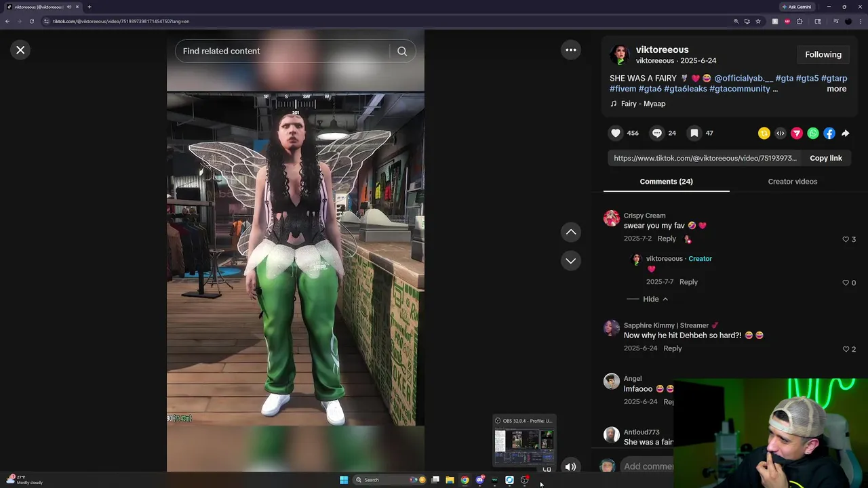Navigate back in the browser
Image resolution: width=868 pixels, height=488 pixels.
[x=7, y=21]
